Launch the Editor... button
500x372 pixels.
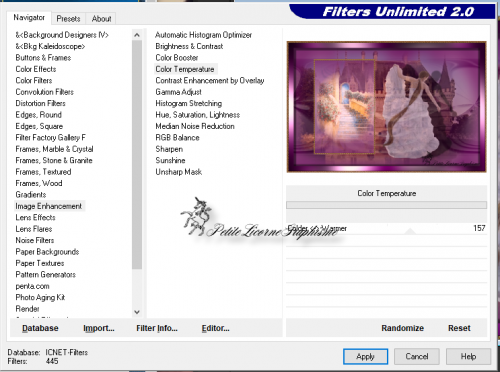click(x=215, y=328)
